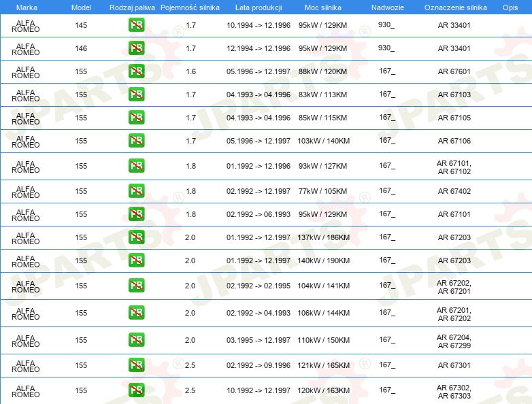Click the Moc silnika column header
This screenshot has width=532, height=404.
click(323, 7)
